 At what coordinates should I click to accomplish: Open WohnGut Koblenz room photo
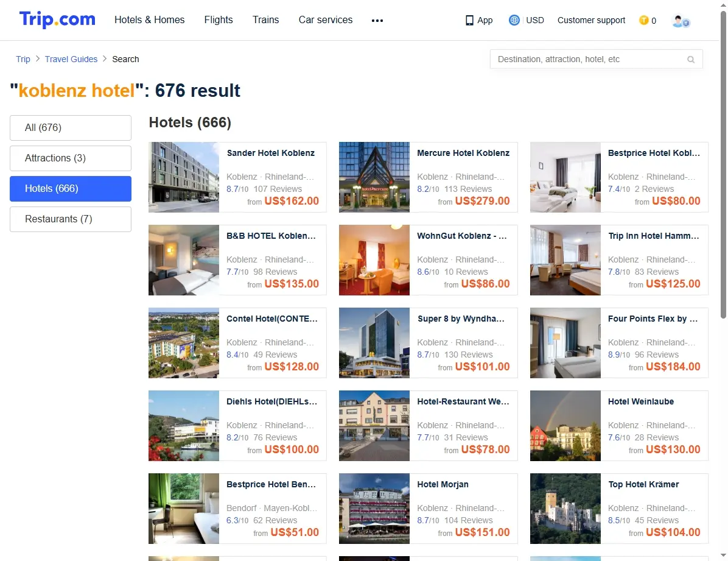[374, 260]
